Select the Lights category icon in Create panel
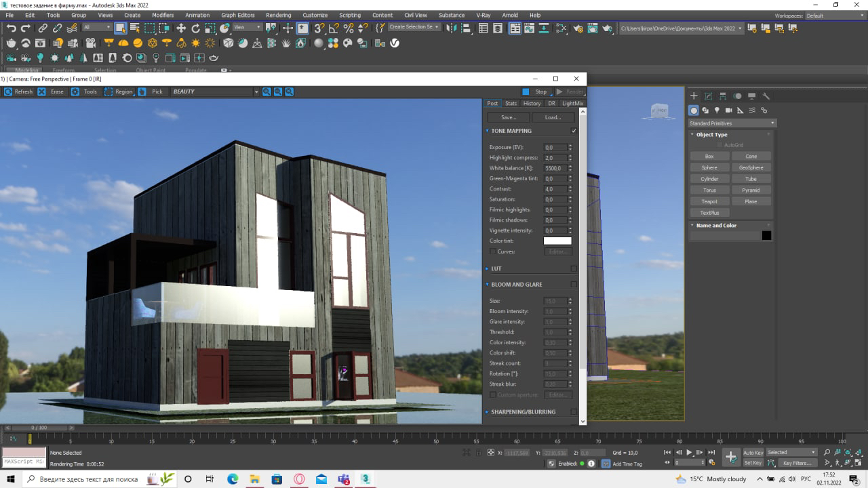Screen dimensions: 868x488 tap(717, 110)
